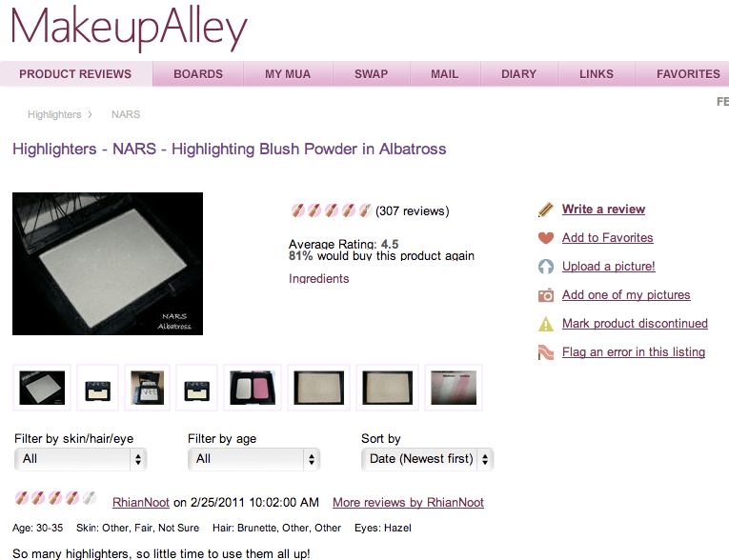The width and height of the screenshot is (729, 560).
Task: Open the SWAP tab
Action: point(371,74)
